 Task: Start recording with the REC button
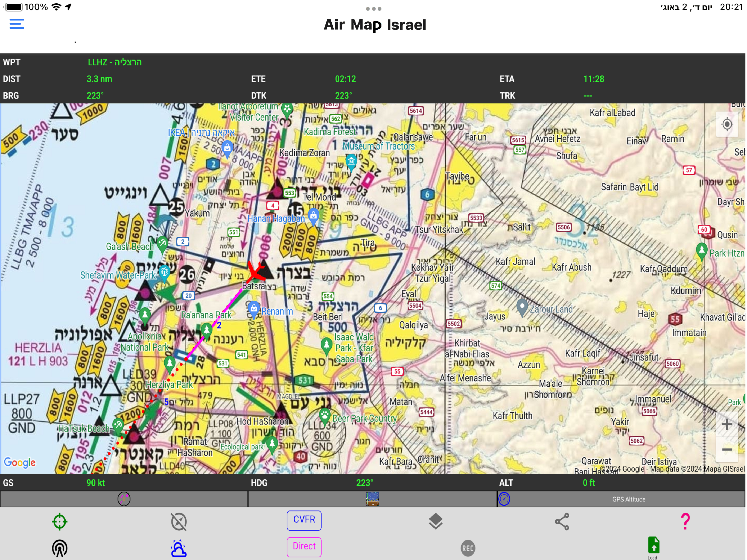468,548
